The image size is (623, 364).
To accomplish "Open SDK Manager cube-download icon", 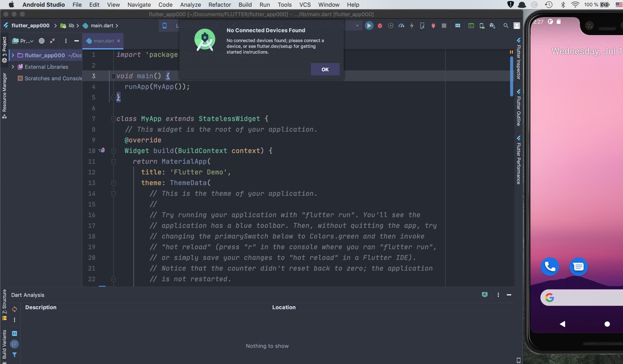I will [493, 26].
